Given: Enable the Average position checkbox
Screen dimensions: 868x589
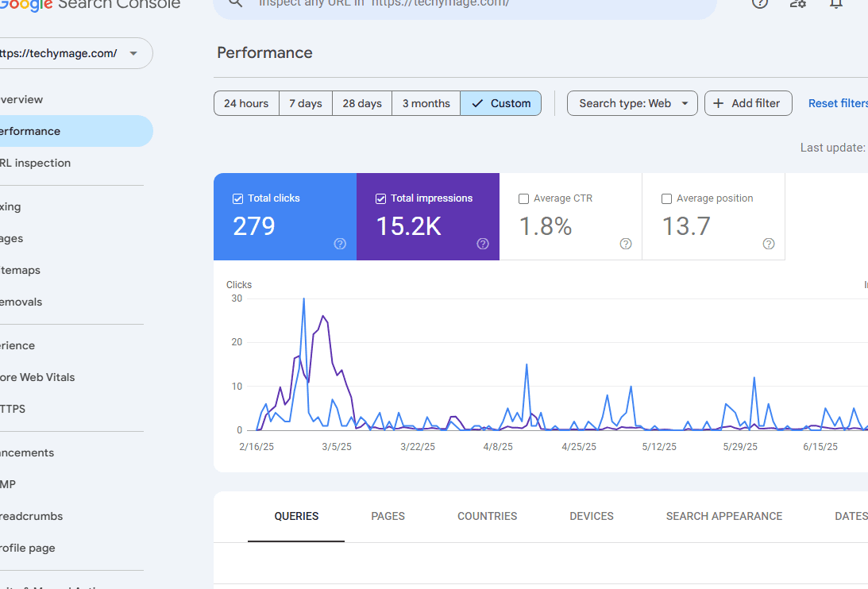Looking at the screenshot, I should pyautogui.click(x=666, y=198).
